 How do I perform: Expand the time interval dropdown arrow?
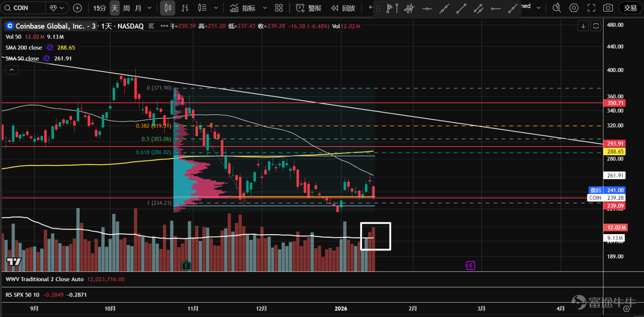(150, 8)
